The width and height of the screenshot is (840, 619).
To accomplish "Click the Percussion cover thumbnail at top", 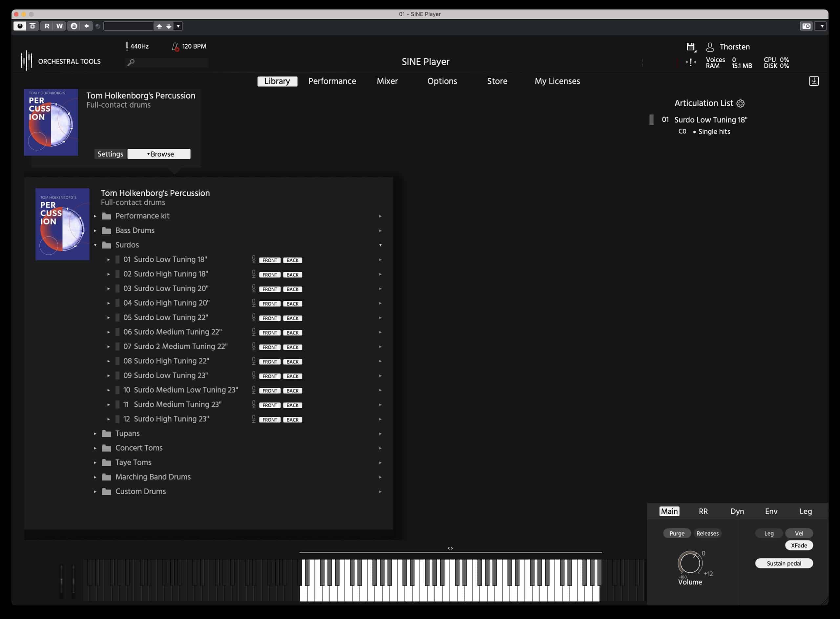I will 51,122.
